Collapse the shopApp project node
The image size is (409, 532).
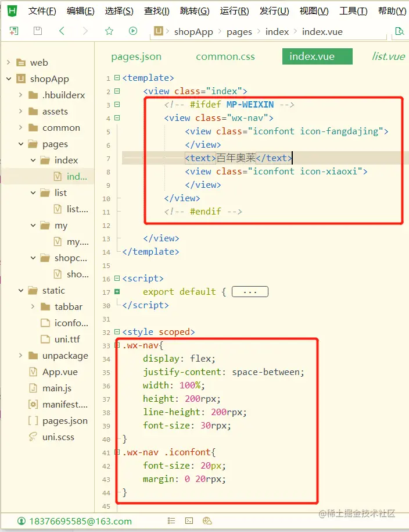9,78
